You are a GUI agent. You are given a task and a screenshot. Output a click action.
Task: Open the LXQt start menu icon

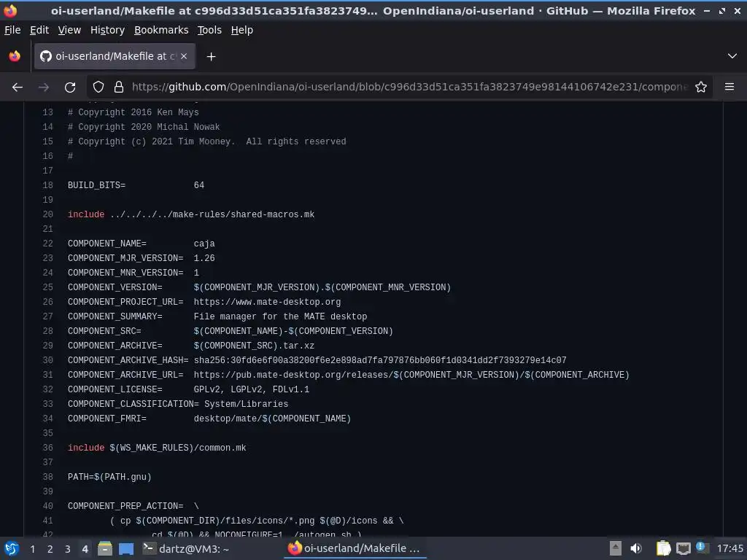12,548
